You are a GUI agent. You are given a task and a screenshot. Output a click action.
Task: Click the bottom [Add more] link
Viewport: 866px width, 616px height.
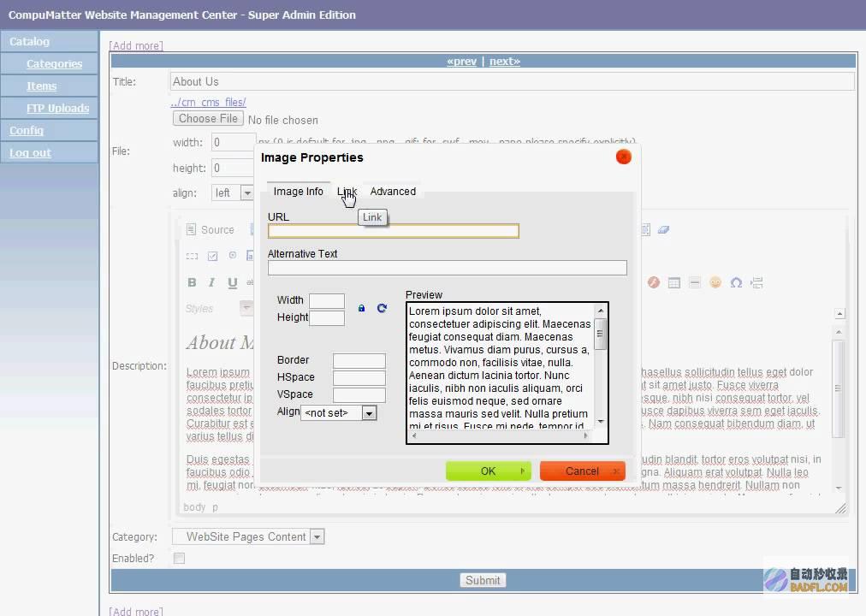coord(136,611)
